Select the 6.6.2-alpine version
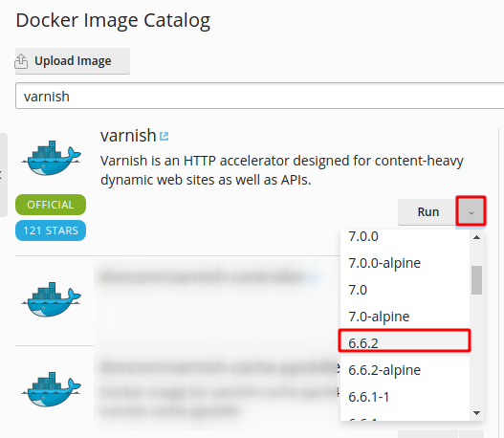 [x=405, y=370]
